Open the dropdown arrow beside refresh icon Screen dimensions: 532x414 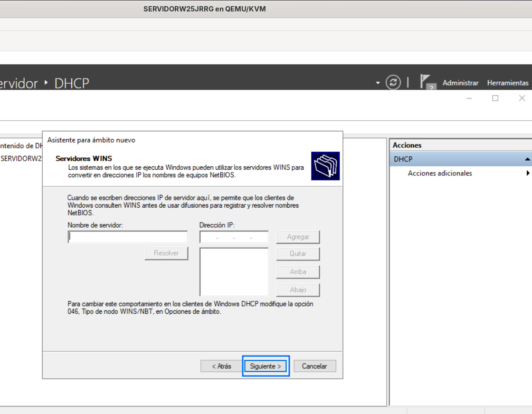[x=378, y=83]
